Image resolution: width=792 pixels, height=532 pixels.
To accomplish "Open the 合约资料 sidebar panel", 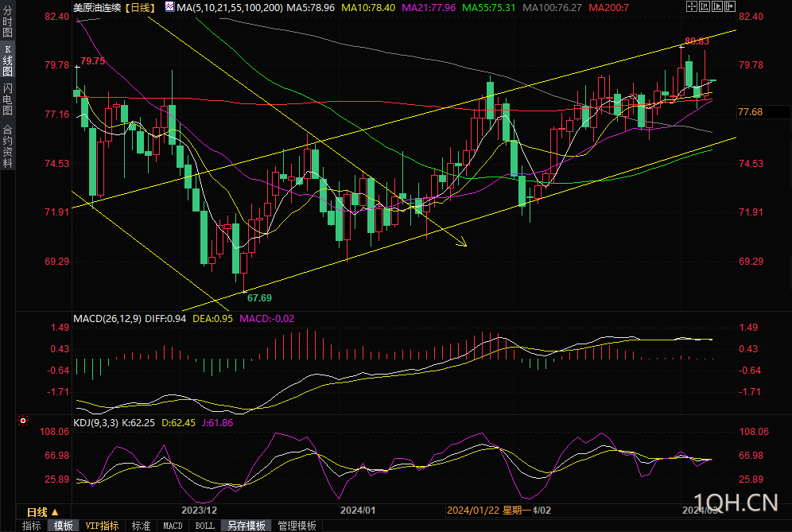I will pos(7,146).
